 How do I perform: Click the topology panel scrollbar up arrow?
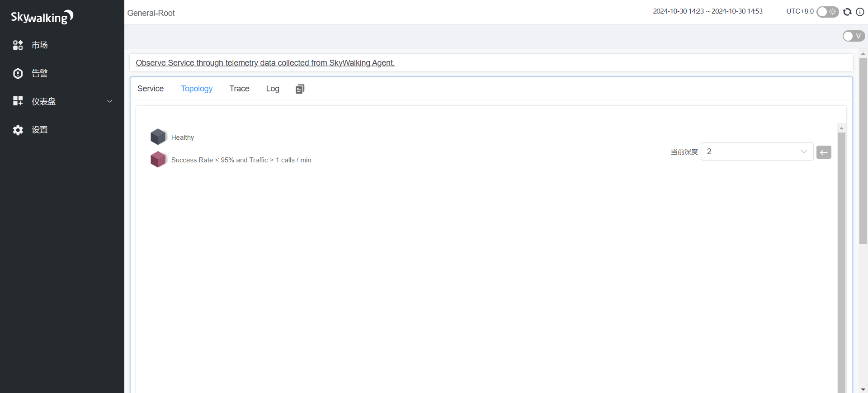click(841, 128)
